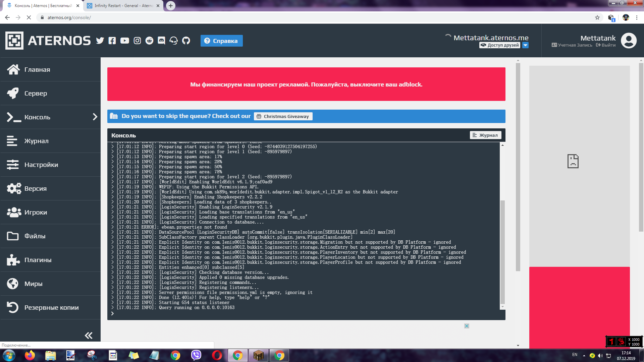Go back to the previous page

pos(7,17)
